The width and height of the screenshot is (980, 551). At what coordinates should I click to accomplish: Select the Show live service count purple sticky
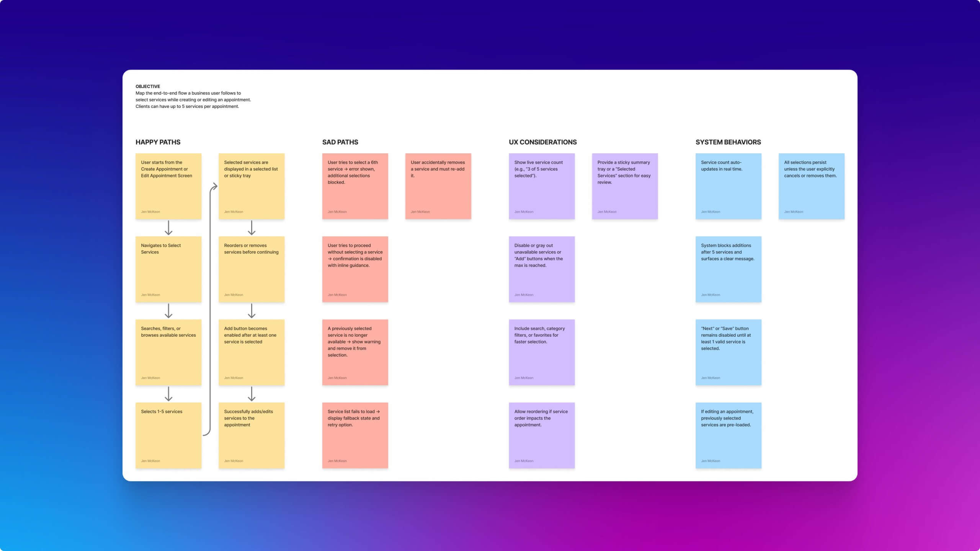[542, 186]
